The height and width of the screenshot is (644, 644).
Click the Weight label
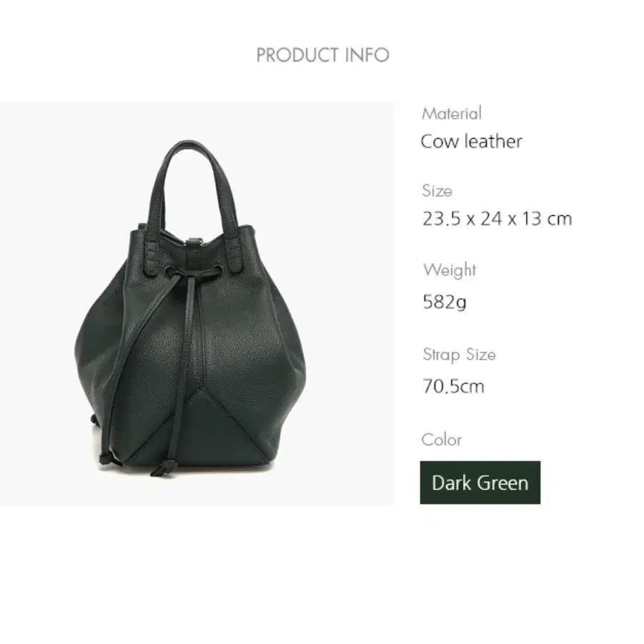click(x=450, y=270)
